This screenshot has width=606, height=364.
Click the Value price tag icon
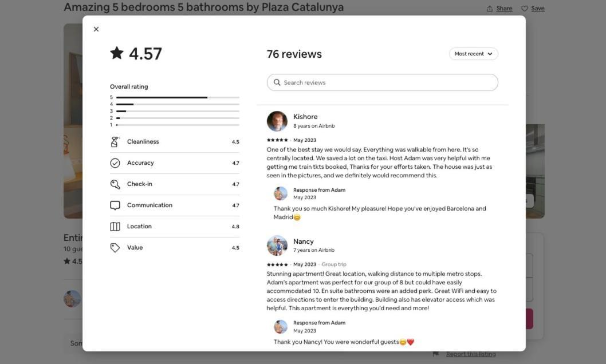(115, 248)
